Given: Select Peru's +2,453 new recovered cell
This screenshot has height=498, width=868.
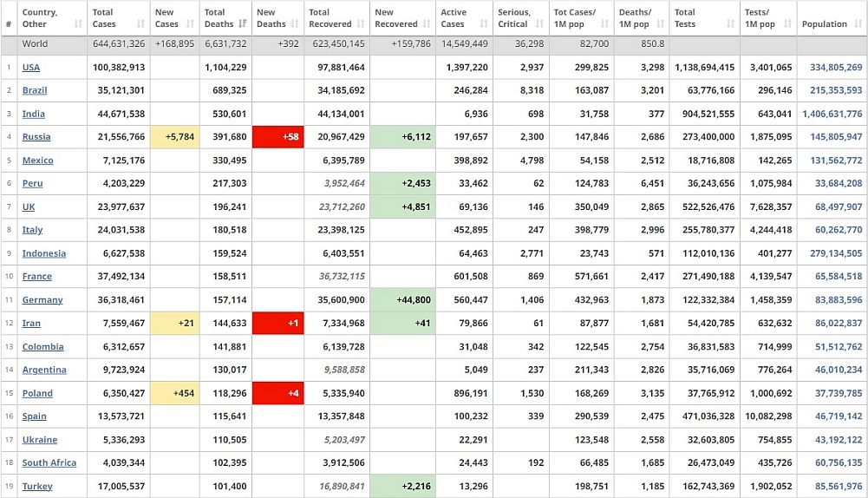Looking at the screenshot, I should pos(402,183).
